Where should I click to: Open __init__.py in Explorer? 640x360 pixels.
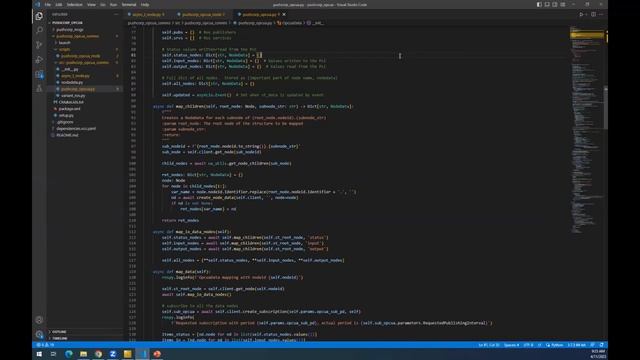70,69
